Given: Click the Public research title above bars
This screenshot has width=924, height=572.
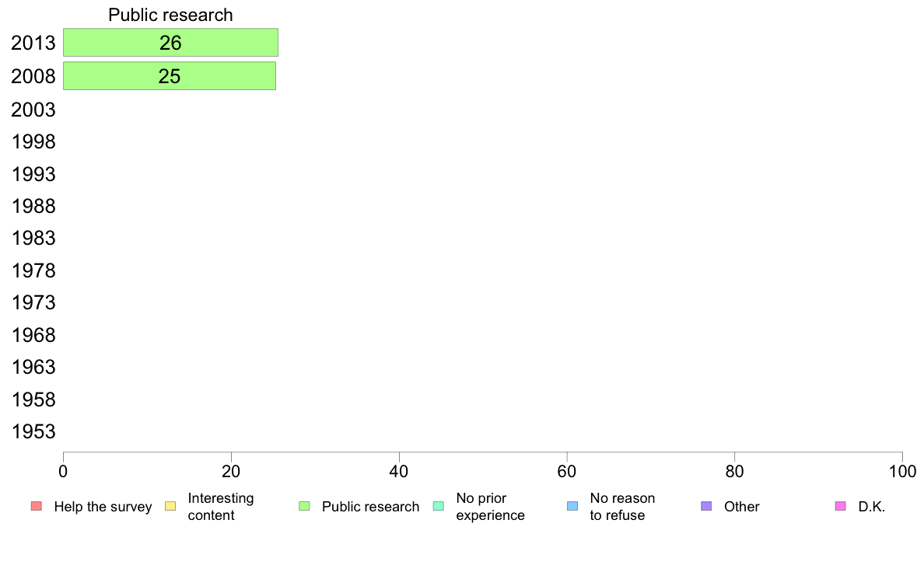Looking at the screenshot, I should (x=170, y=15).
